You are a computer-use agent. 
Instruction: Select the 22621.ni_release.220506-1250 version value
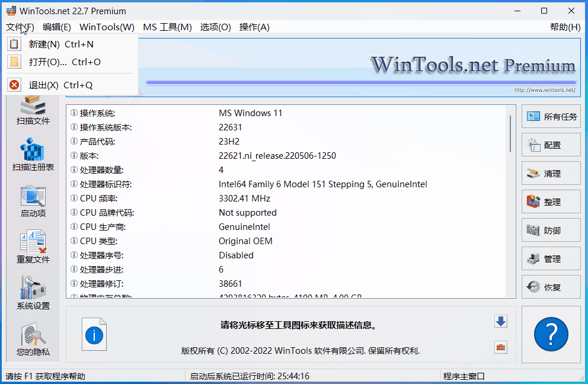pos(277,156)
